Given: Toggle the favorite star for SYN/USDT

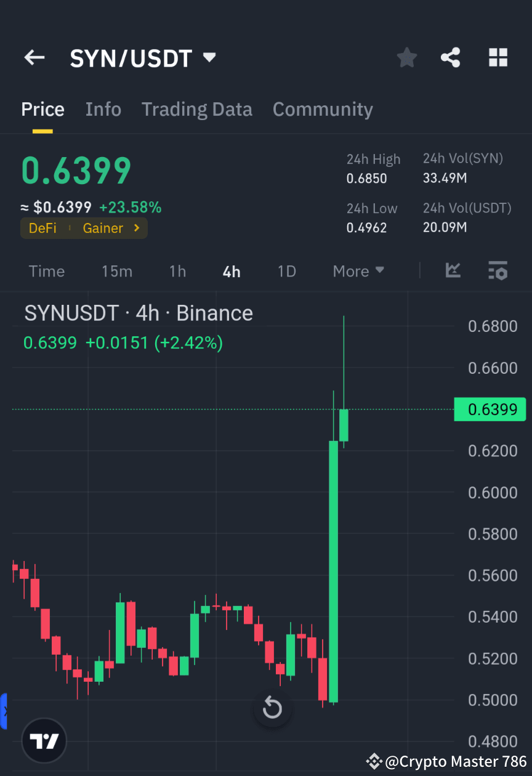Looking at the screenshot, I should coord(406,57).
